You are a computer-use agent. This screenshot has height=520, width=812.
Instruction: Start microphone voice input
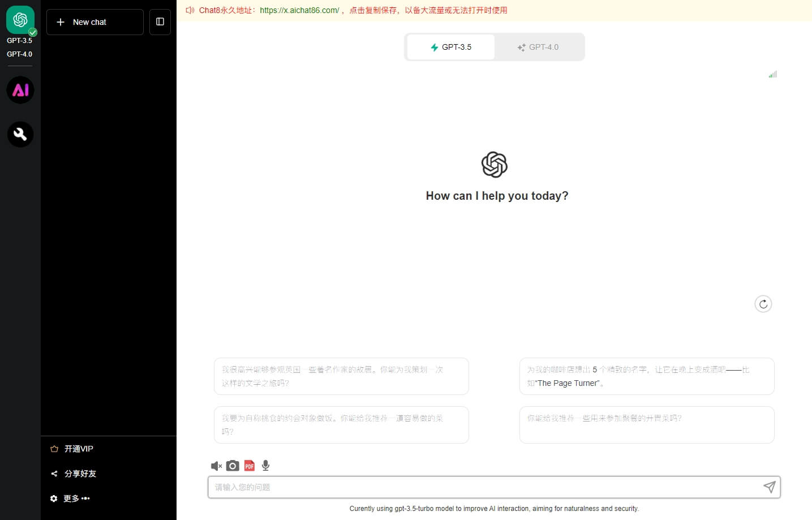click(265, 466)
